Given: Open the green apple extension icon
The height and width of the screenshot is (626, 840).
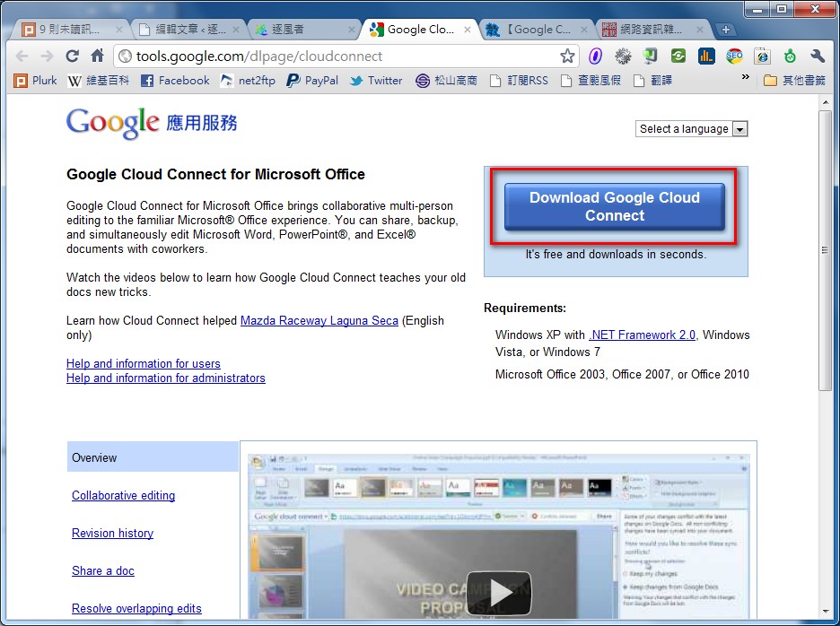Looking at the screenshot, I should point(790,56).
